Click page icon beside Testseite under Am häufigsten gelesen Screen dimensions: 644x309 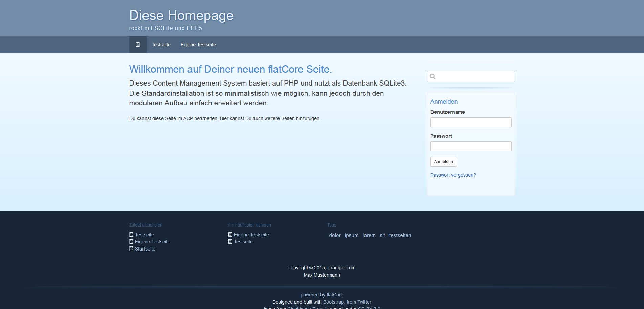click(230, 242)
